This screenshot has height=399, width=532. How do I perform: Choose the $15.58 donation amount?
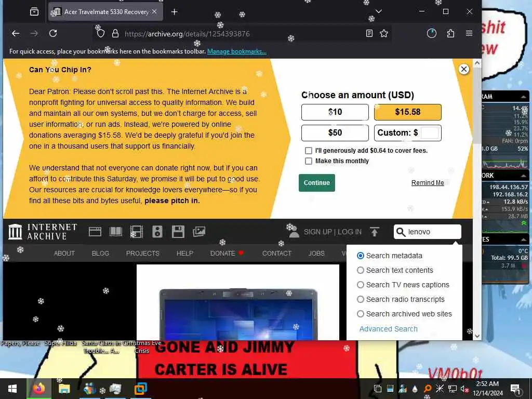pyautogui.click(x=407, y=112)
